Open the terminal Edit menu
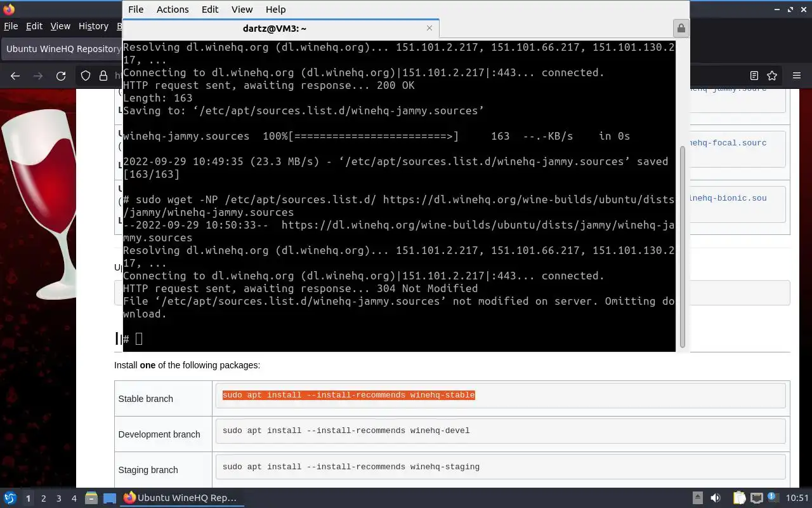This screenshot has width=812, height=508. (210, 9)
